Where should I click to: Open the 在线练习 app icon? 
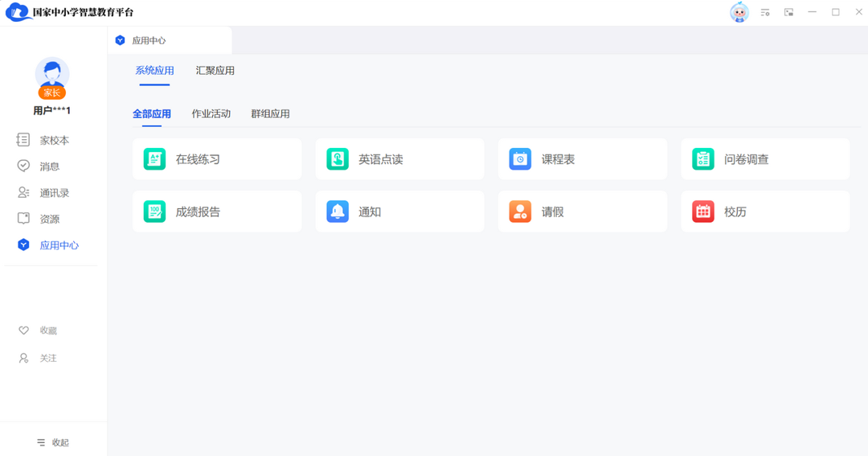pos(154,159)
